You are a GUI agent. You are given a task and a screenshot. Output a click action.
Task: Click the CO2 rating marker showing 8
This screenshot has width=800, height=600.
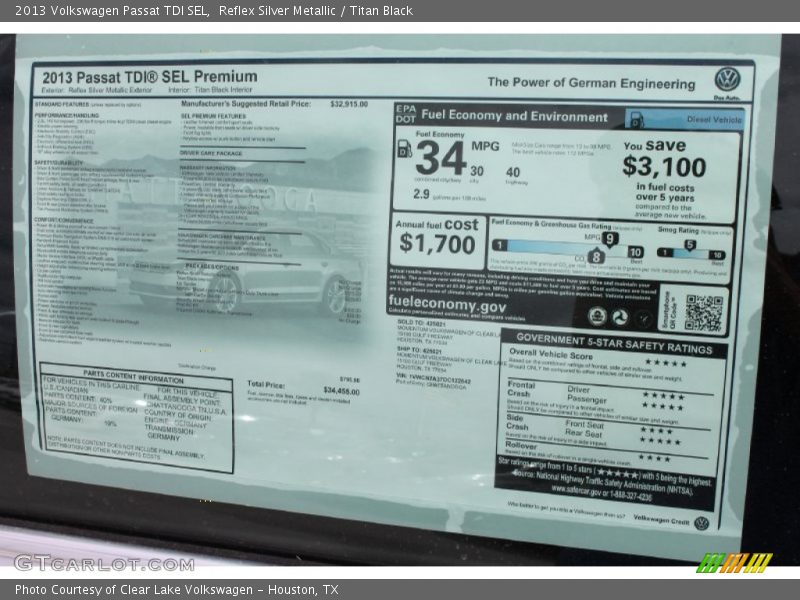pyautogui.click(x=595, y=256)
